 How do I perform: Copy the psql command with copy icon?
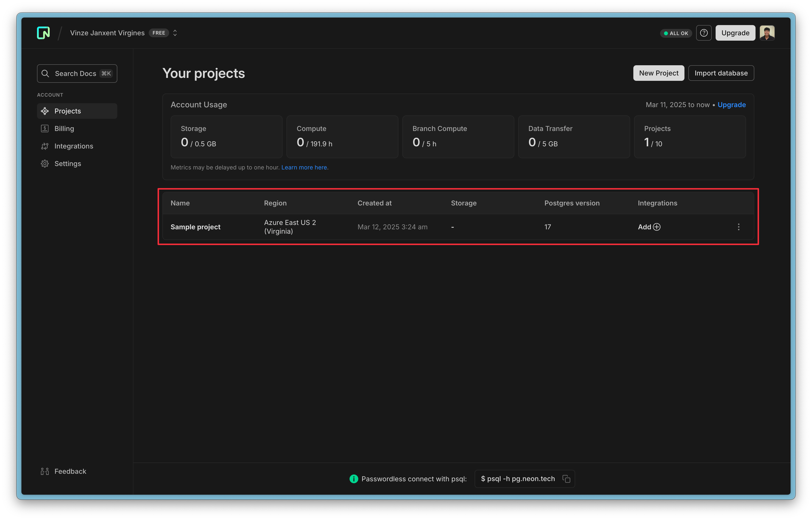566,479
